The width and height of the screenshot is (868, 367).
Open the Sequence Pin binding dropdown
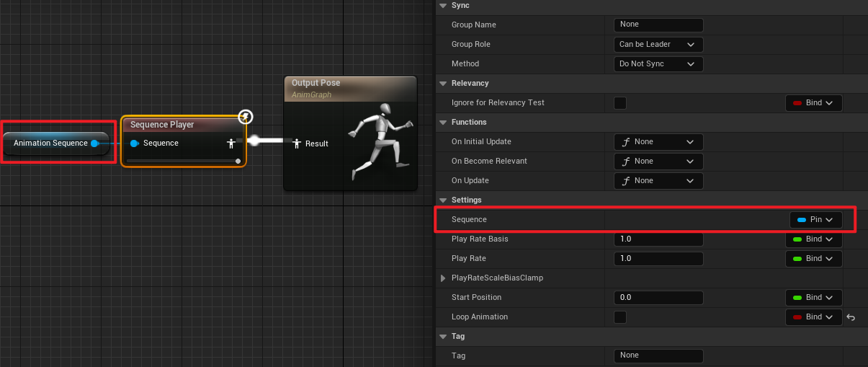pos(815,219)
